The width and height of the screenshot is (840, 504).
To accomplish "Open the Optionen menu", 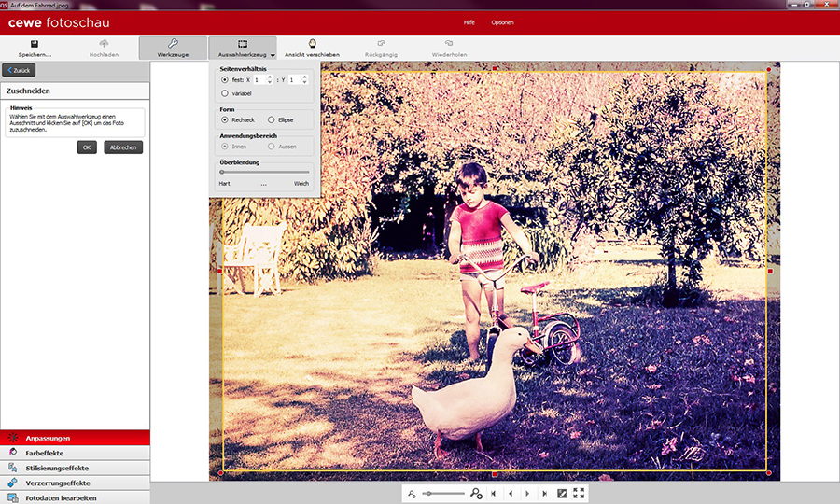I will [502, 22].
